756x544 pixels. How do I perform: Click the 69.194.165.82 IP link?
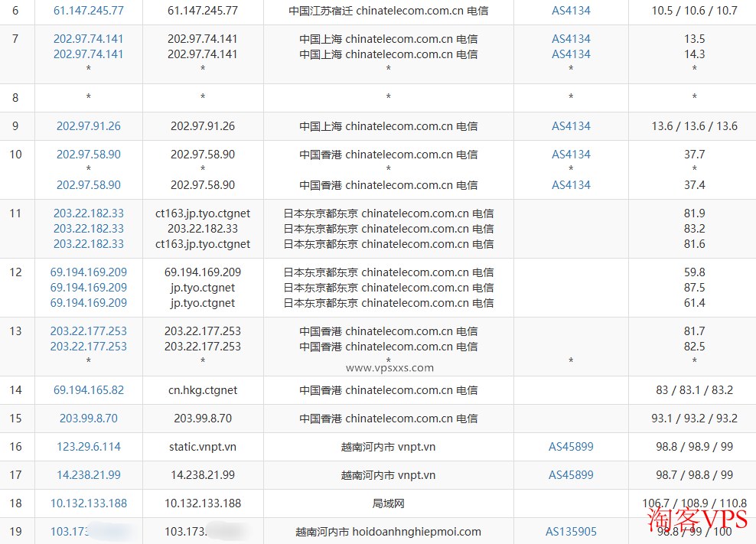pos(89,390)
